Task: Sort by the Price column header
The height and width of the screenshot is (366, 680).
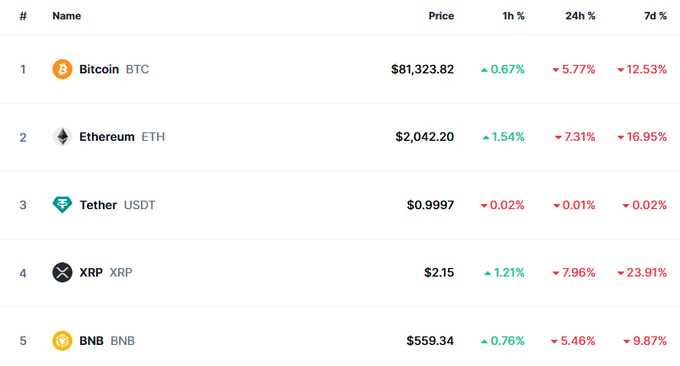Action: [x=441, y=16]
